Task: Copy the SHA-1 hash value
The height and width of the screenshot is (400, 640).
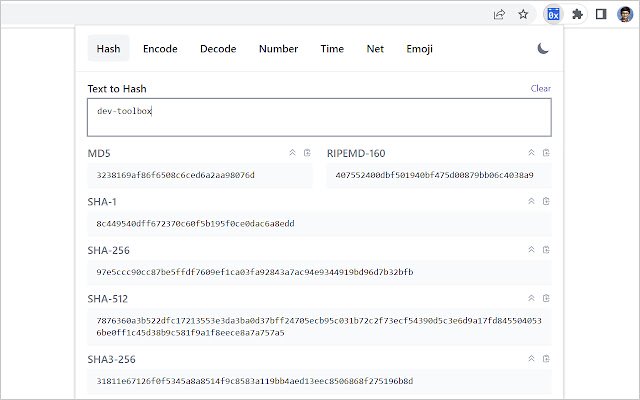Action: click(x=546, y=201)
